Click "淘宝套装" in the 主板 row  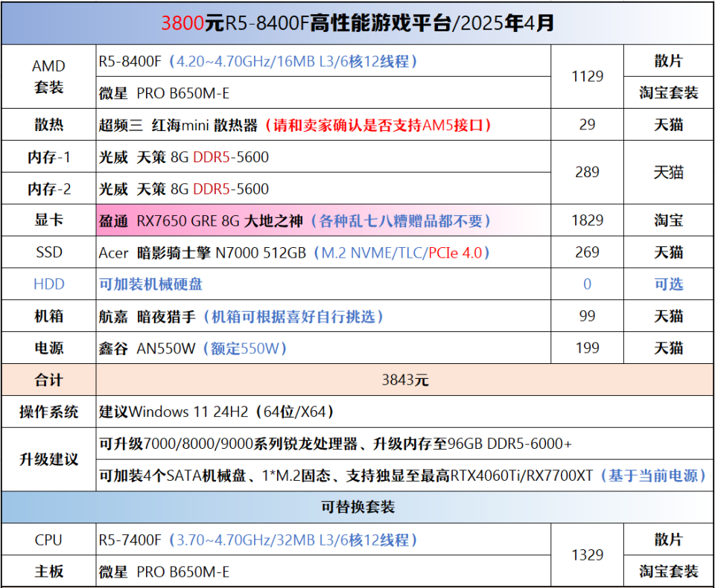pyautogui.click(x=669, y=571)
